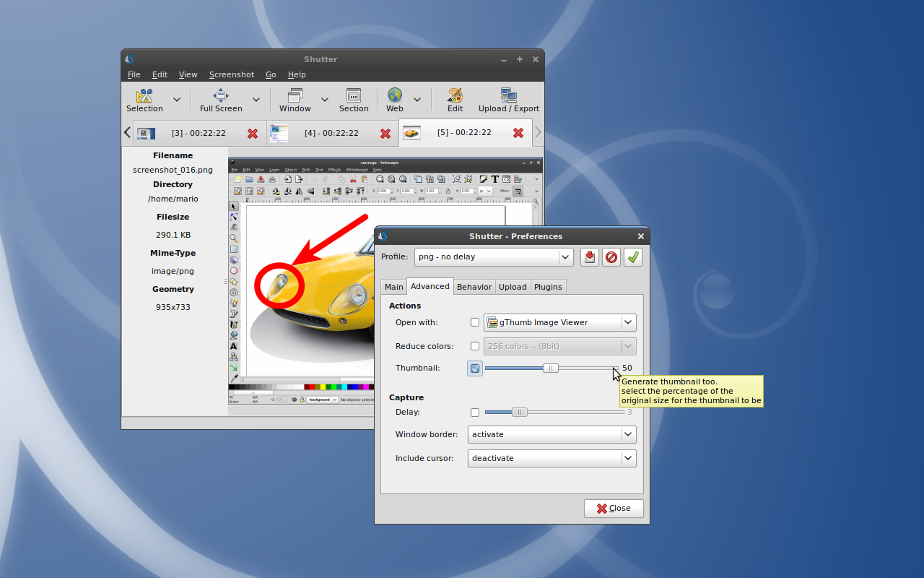Save the current profile icon

point(590,257)
